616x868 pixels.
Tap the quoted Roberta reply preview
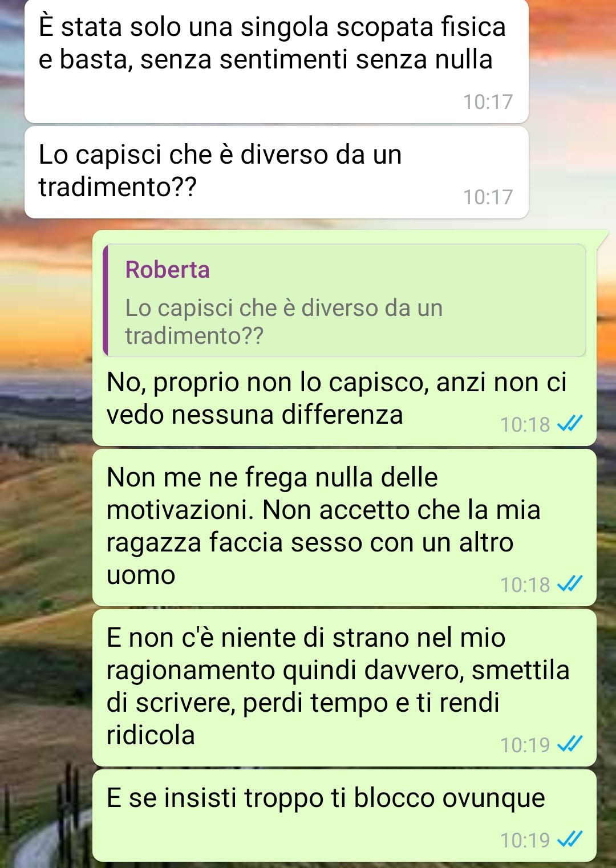(x=345, y=301)
